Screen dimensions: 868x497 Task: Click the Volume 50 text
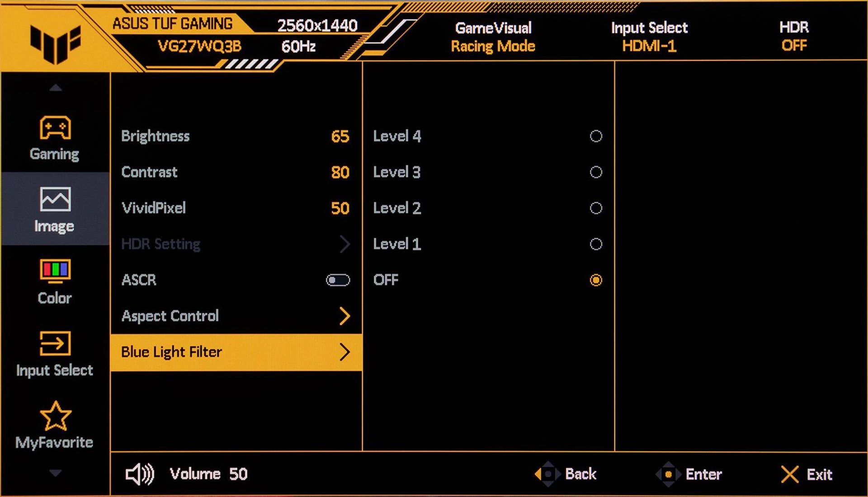(208, 474)
